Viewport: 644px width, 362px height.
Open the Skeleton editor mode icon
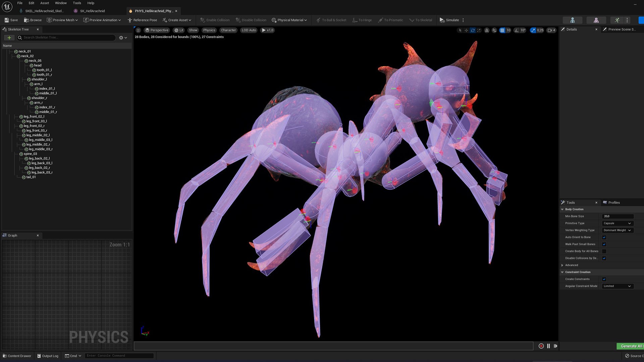[x=573, y=20]
